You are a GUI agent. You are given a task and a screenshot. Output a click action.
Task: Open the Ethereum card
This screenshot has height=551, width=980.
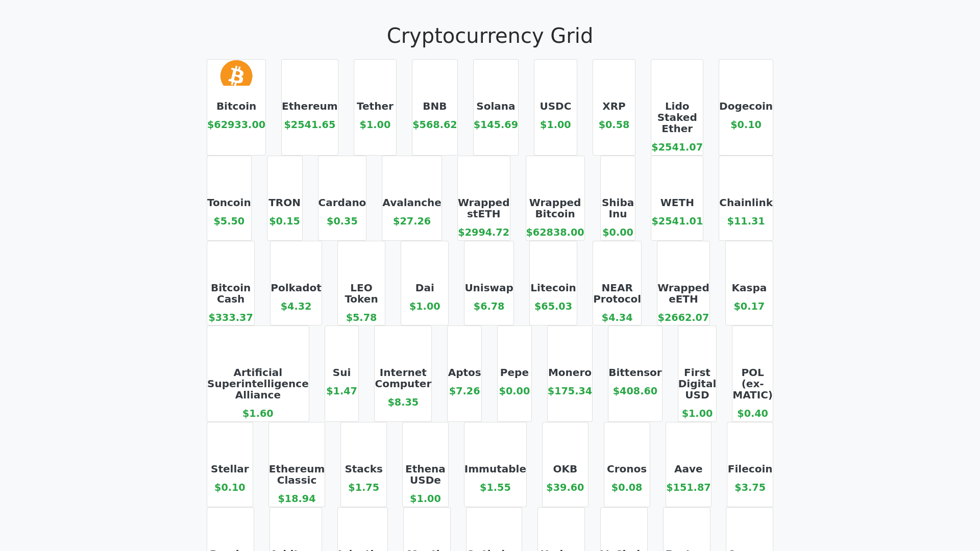[309, 107]
